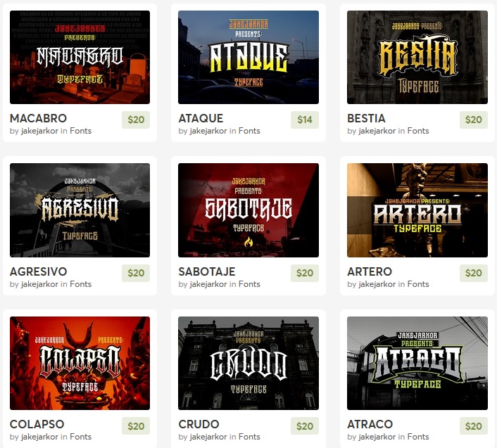
Task: Open the ARTERO font preview image
Action: (x=417, y=210)
